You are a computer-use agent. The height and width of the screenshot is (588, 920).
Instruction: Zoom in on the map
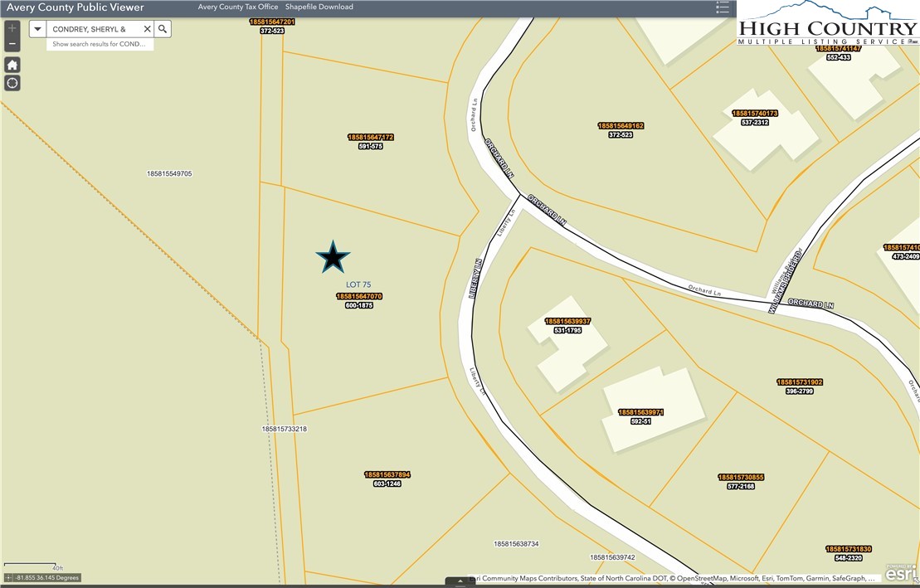[x=12, y=28]
